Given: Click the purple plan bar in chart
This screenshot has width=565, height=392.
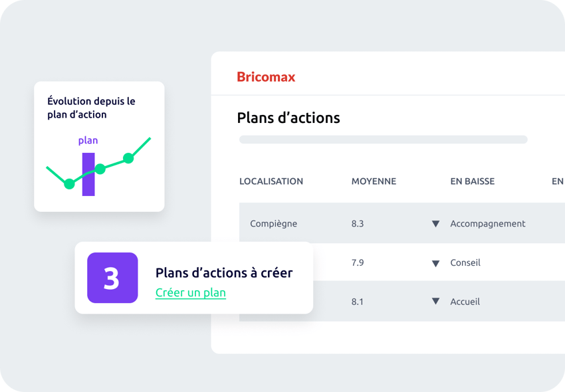Looking at the screenshot, I should (x=88, y=174).
